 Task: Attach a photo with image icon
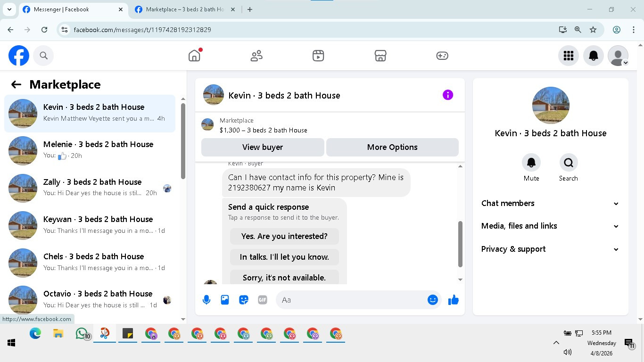click(225, 300)
